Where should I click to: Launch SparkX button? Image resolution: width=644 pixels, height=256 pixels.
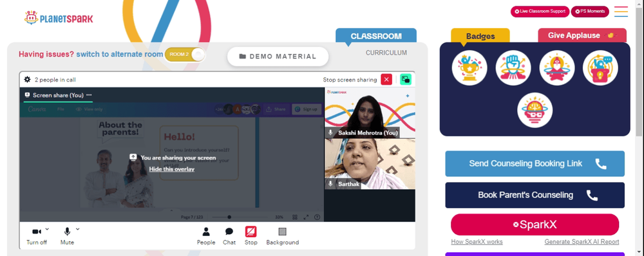pyautogui.click(x=535, y=224)
